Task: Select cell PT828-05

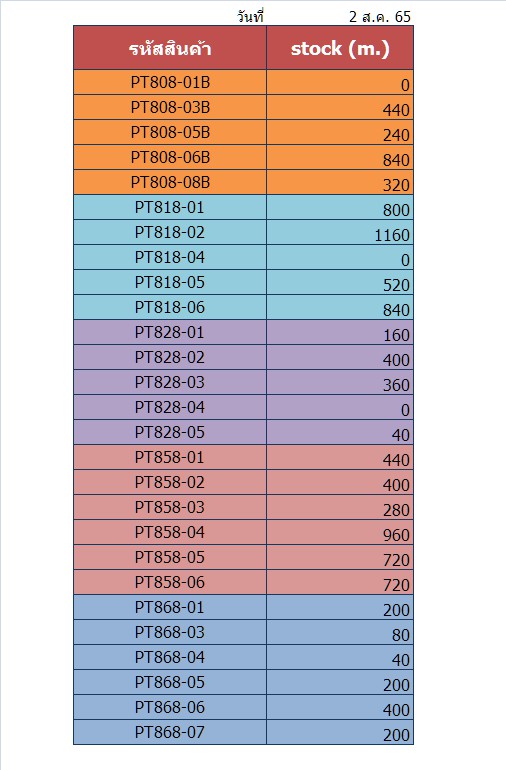Action: click(170, 432)
